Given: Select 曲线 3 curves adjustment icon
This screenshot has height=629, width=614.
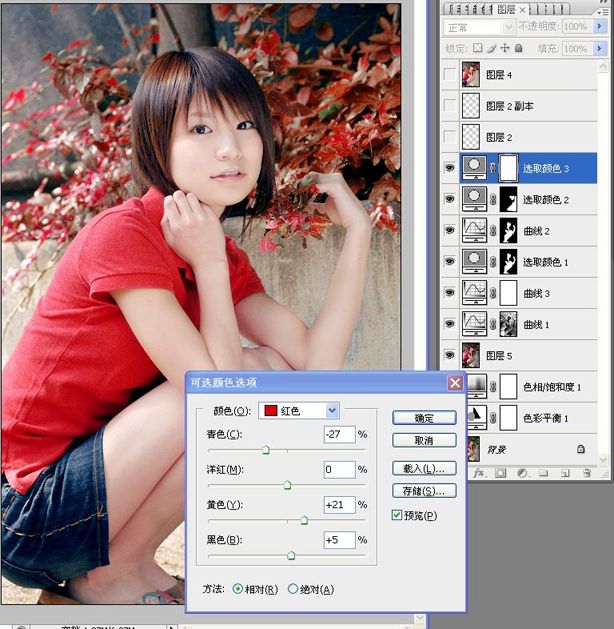Looking at the screenshot, I should [x=474, y=293].
